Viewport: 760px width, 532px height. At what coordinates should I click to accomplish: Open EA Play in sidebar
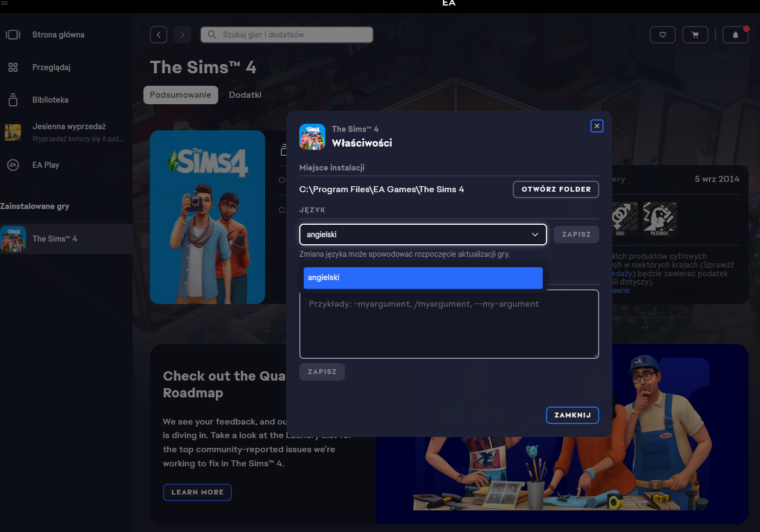[46, 165]
